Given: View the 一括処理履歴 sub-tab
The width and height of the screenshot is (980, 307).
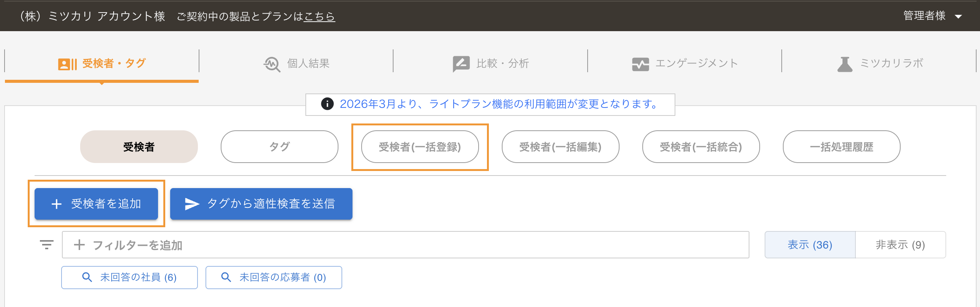Looking at the screenshot, I should pos(841,147).
